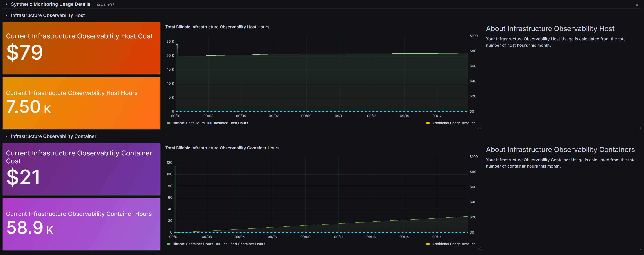
Task: Toggle visibility of Included Container Hours series
Action: tap(244, 244)
